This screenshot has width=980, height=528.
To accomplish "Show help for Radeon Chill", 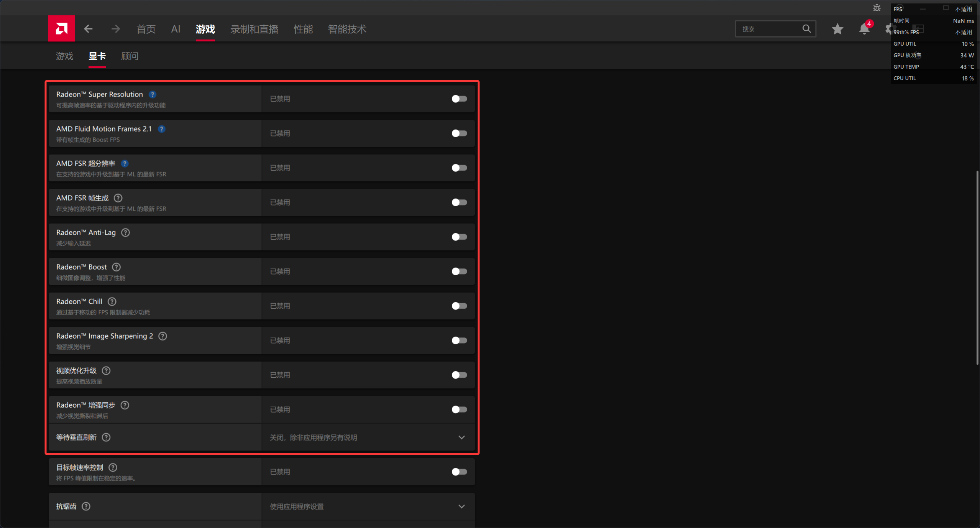I will click(112, 301).
